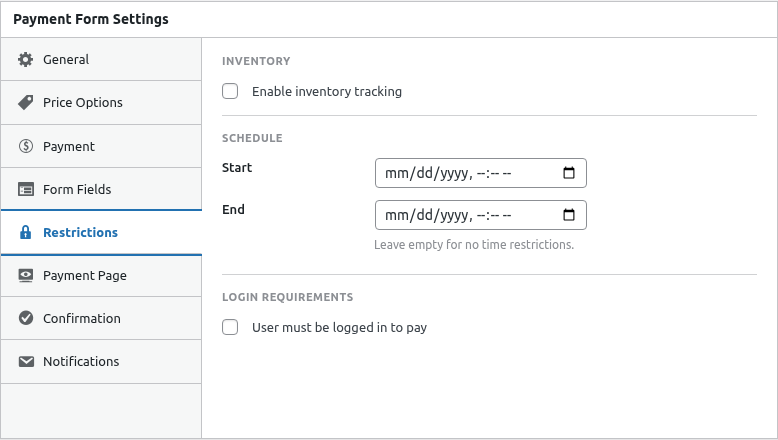Click the Form Fields icon
778x440 pixels.
(x=26, y=190)
